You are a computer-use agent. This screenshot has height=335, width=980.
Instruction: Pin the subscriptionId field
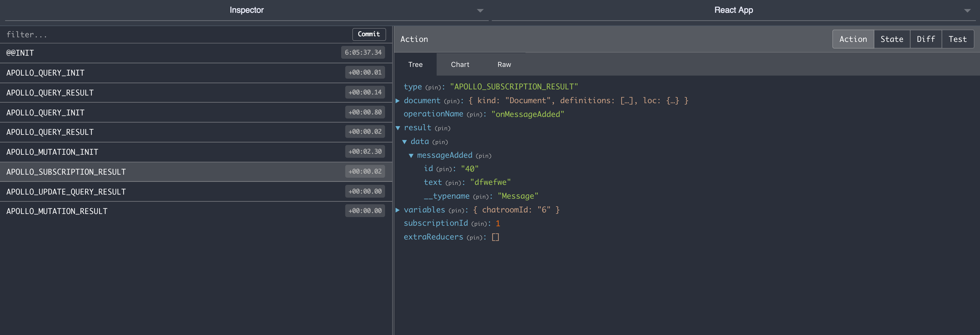tap(479, 224)
